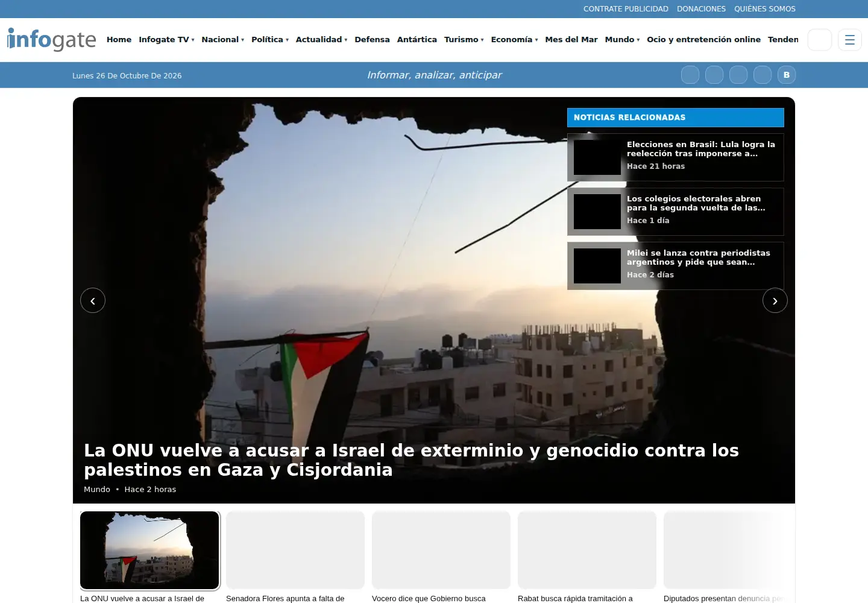Click the Infogate logo
The height and width of the screenshot is (603, 868).
(52, 40)
